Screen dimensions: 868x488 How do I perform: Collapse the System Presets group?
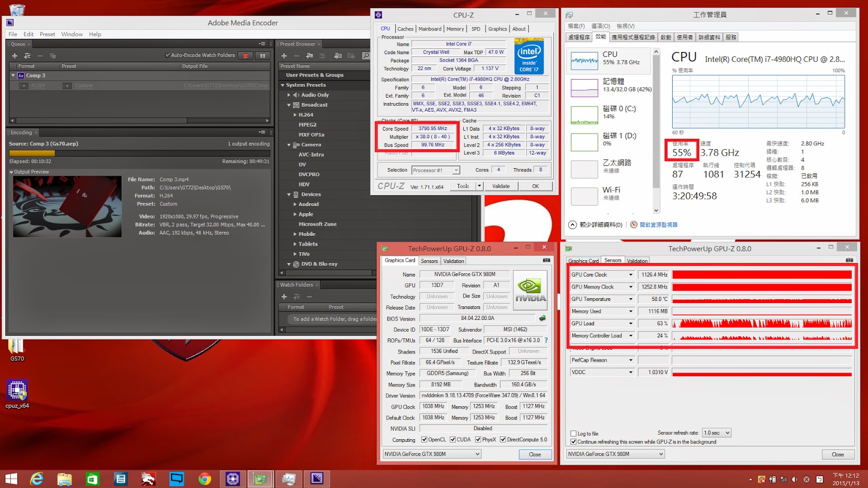pyautogui.click(x=283, y=85)
